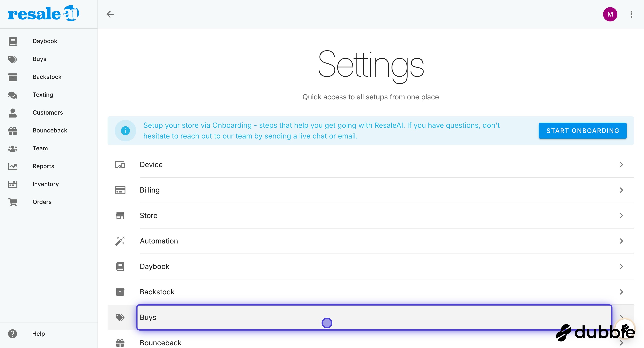Image resolution: width=644 pixels, height=348 pixels.
Task: Click the Bounceback gift icon in sidebar
Action: pos(13,131)
